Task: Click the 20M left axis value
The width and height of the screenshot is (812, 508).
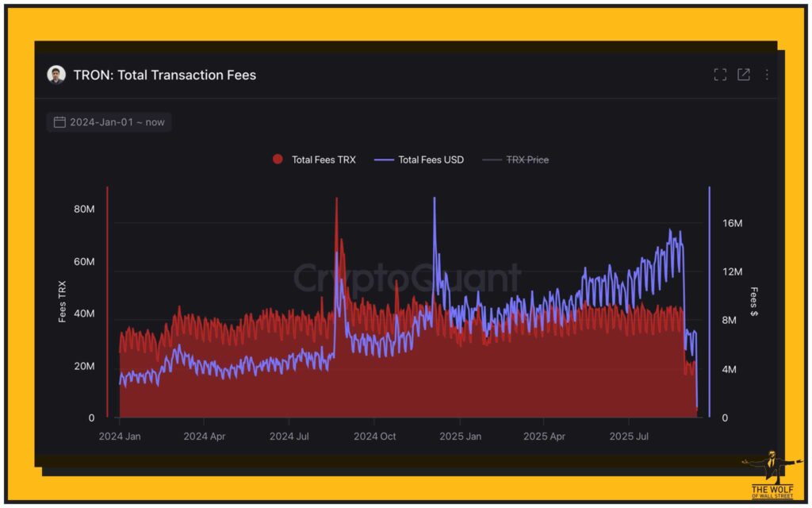Action: (x=84, y=366)
